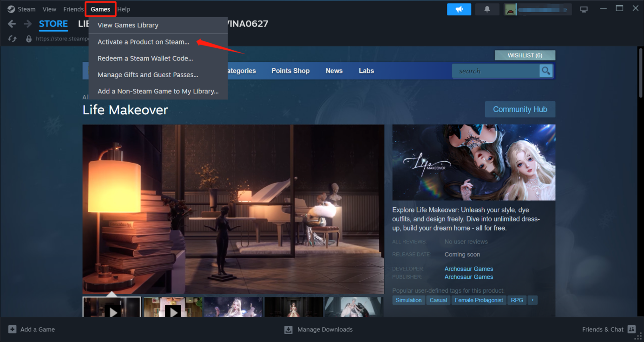Focus the store search field
Viewport: 644px width, 342px height.
(x=496, y=71)
